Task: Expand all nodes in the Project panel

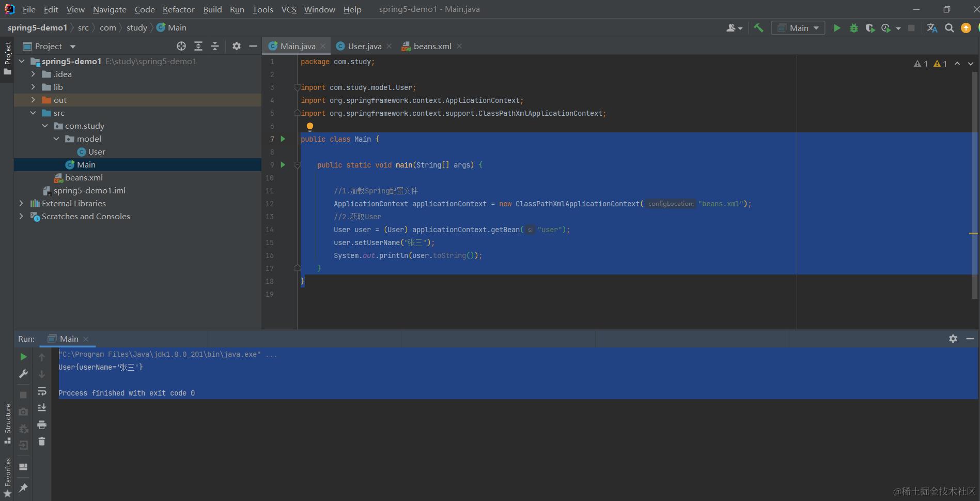Action: click(x=198, y=46)
